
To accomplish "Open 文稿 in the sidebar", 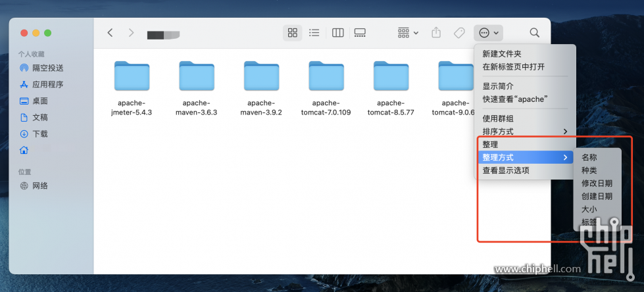I will click(x=34, y=118).
